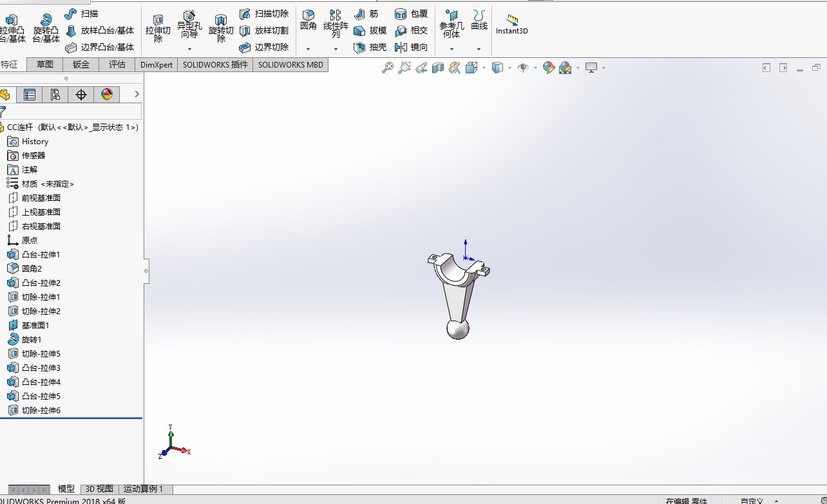The width and height of the screenshot is (827, 504).
Task: Open the Display Style dropdown arrow
Action: click(509, 68)
